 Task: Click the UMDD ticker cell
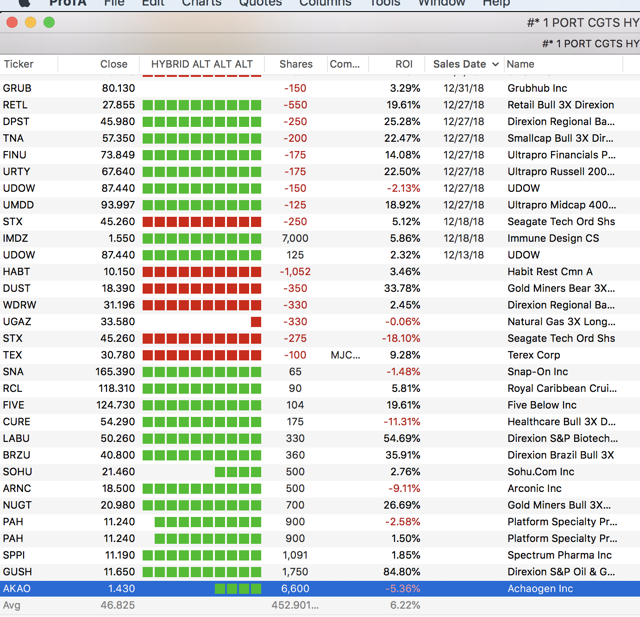pos(18,205)
